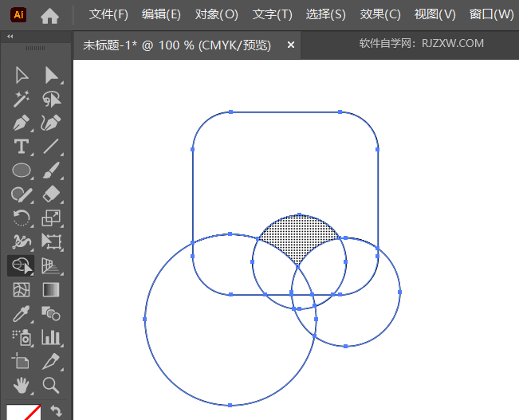Viewport: 519px width, 420px height.
Task: Select the Magic Wand tool
Action: tap(22, 99)
